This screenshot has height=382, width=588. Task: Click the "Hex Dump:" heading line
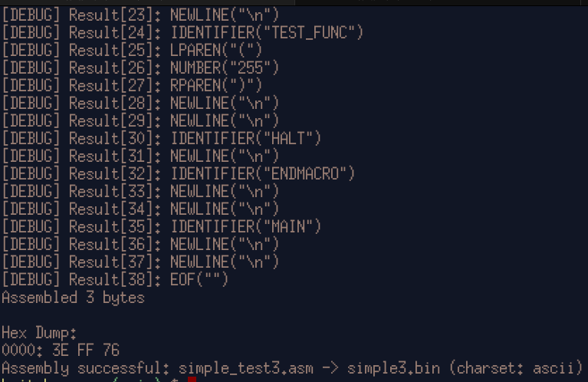[38, 332]
